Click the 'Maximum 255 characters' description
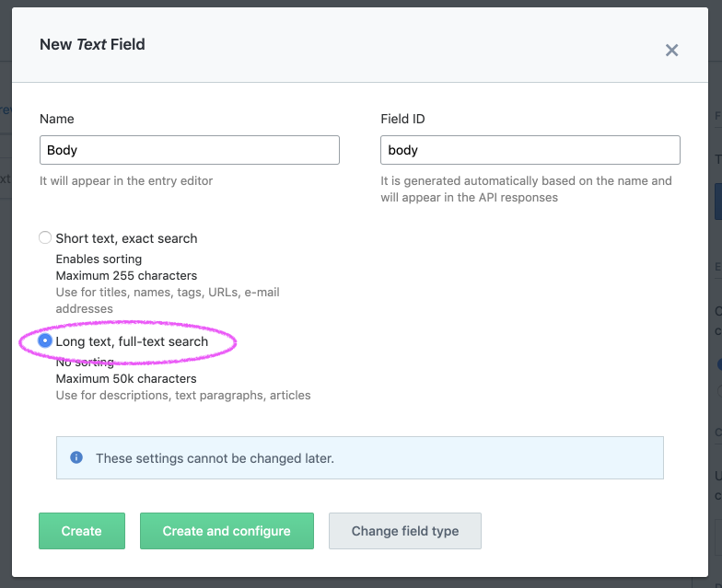722x588 pixels. (x=126, y=275)
